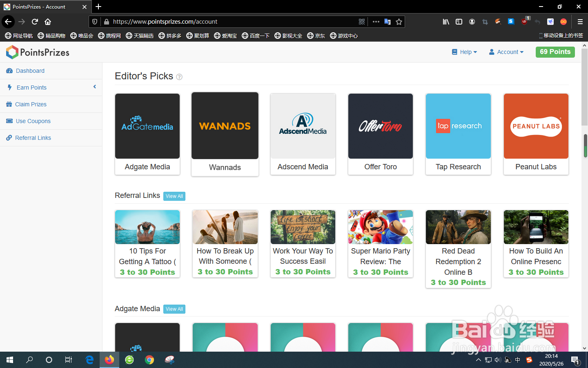The image size is (588, 368).
Task: Click the taskbar clock showing 20:14
Action: [551, 360]
